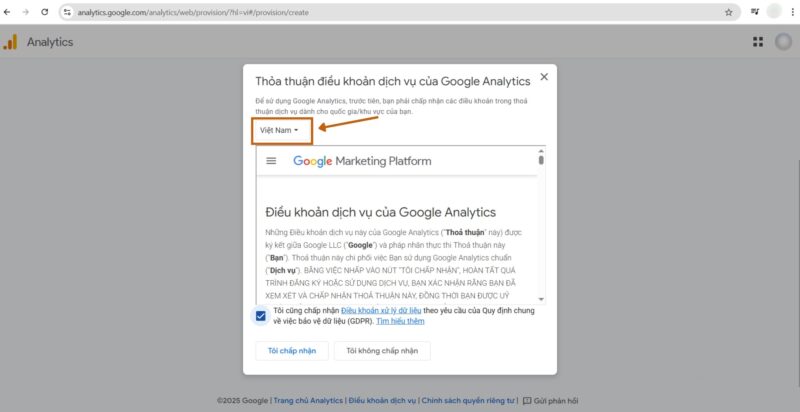Close the terms of service dialog
This screenshot has height=412, width=800.
pyautogui.click(x=544, y=77)
